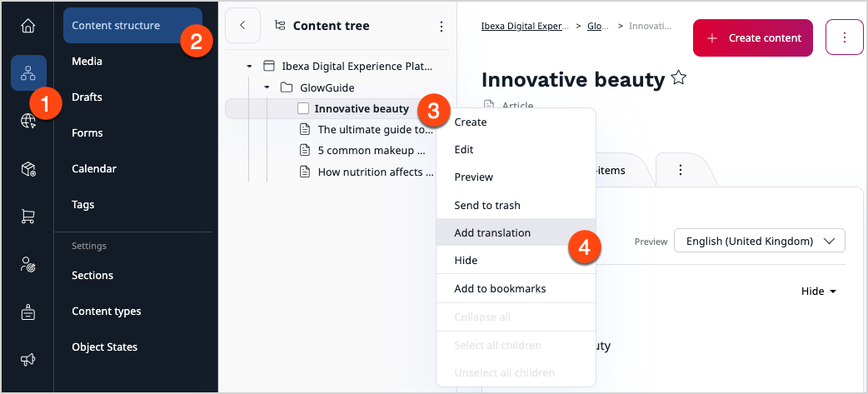Click the Create content button
Viewport: 868px width, 394px height.
(x=753, y=37)
